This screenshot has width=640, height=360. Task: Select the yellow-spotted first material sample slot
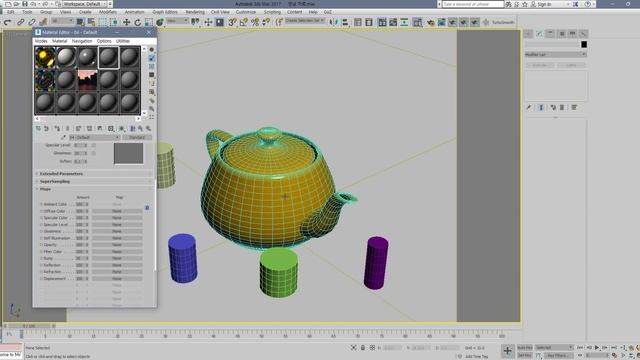point(45,57)
